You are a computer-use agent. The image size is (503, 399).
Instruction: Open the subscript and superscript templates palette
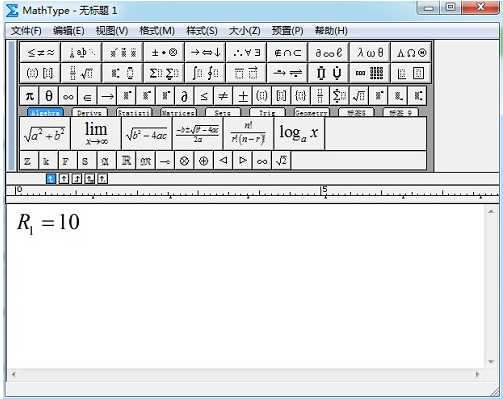pos(123,73)
